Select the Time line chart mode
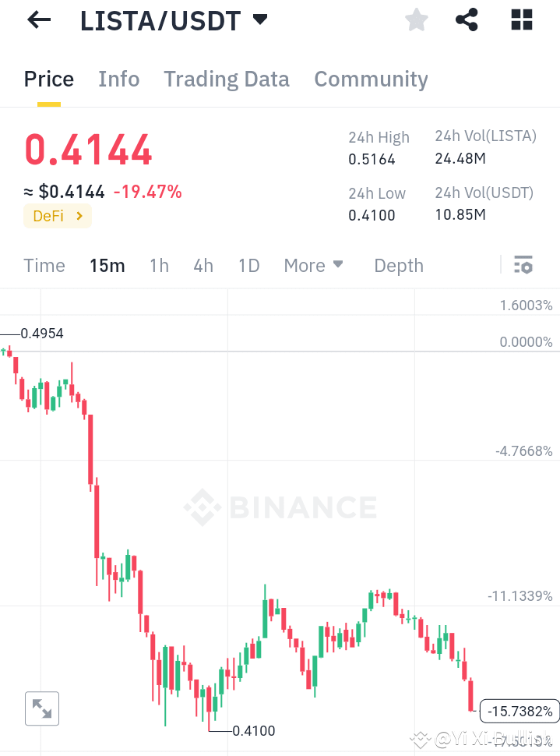 pos(44,265)
